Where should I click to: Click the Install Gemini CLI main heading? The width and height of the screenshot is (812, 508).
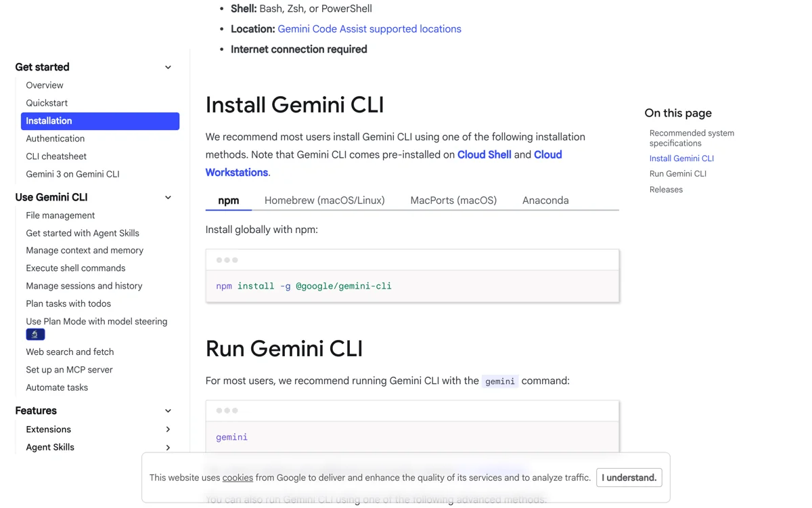295,105
